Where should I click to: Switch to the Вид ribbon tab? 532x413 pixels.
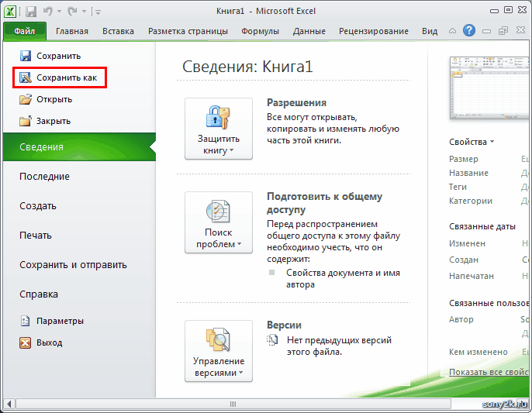(x=430, y=31)
